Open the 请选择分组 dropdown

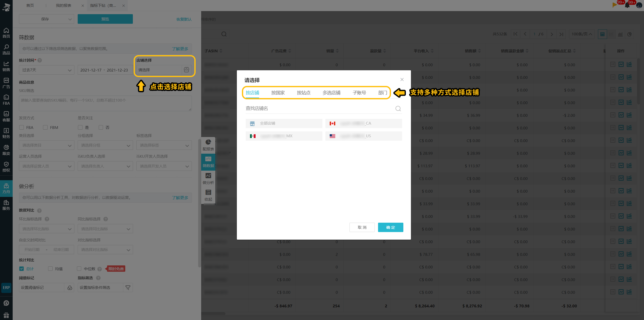click(105, 145)
